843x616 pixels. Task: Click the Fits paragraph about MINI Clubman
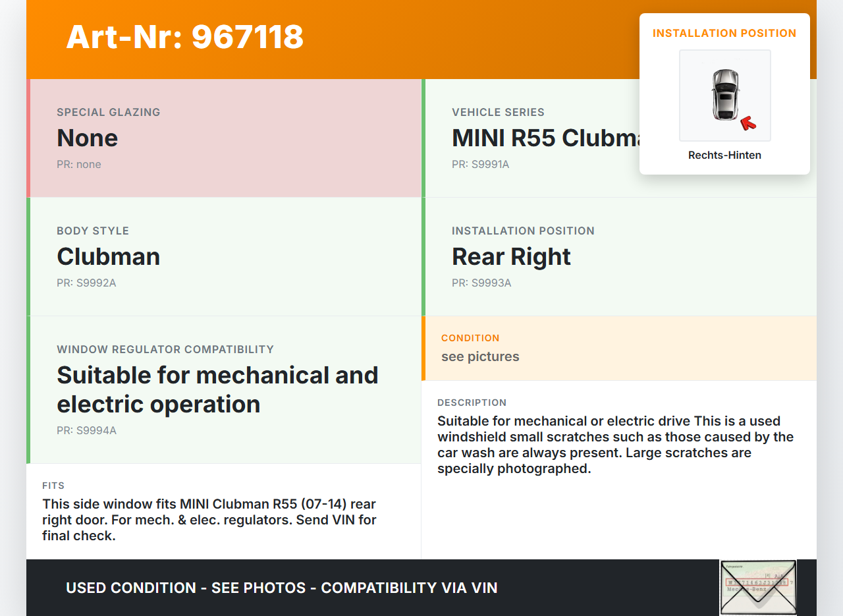click(x=209, y=520)
